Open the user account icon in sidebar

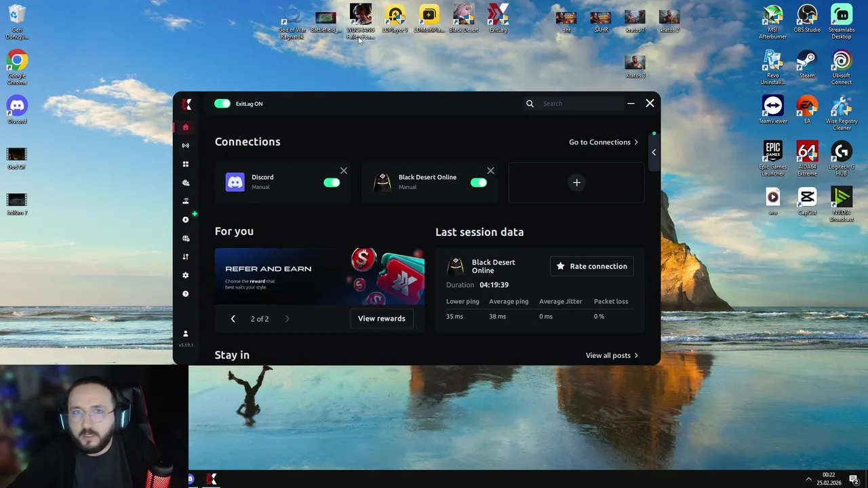coord(185,333)
